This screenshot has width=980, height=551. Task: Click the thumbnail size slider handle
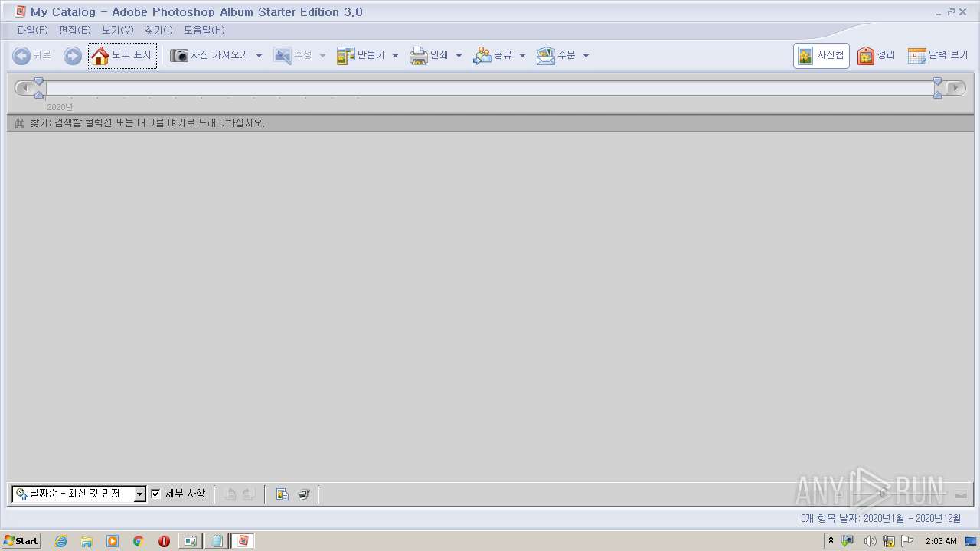[884, 494]
